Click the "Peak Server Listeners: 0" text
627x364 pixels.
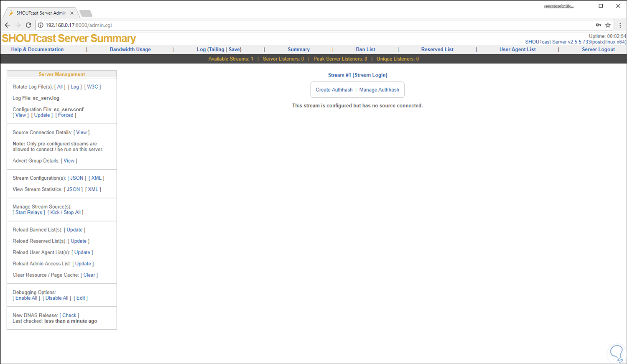(340, 59)
